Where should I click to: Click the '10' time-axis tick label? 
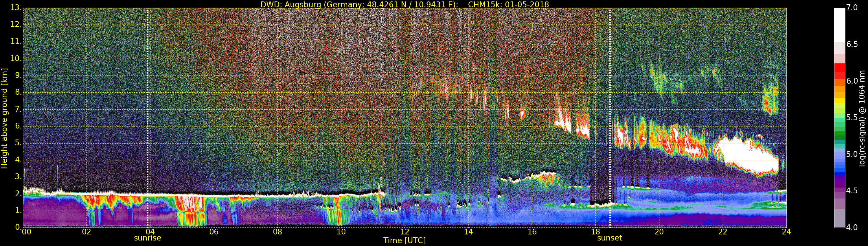(341, 232)
